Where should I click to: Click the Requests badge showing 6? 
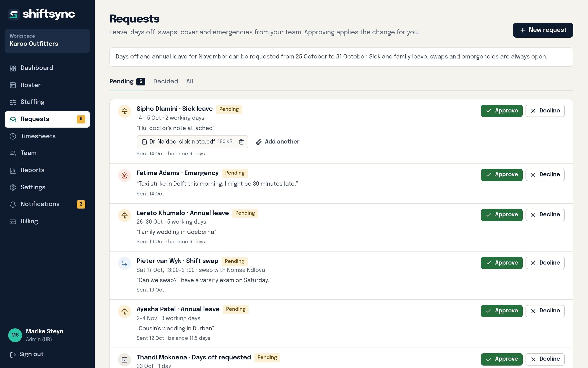pyautogui.click(x=81, y=119)
